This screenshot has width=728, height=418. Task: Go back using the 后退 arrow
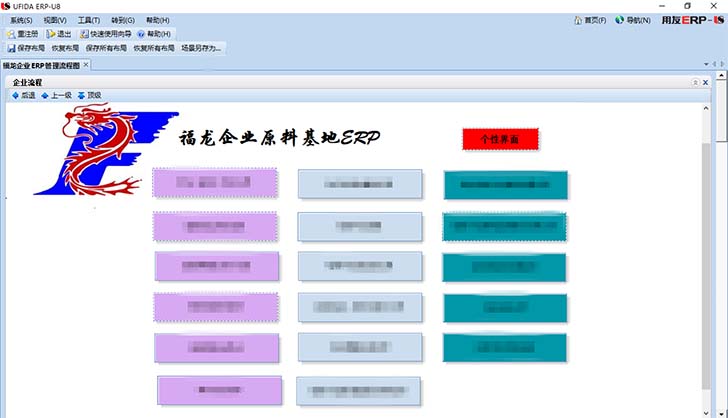click(15, 96)
